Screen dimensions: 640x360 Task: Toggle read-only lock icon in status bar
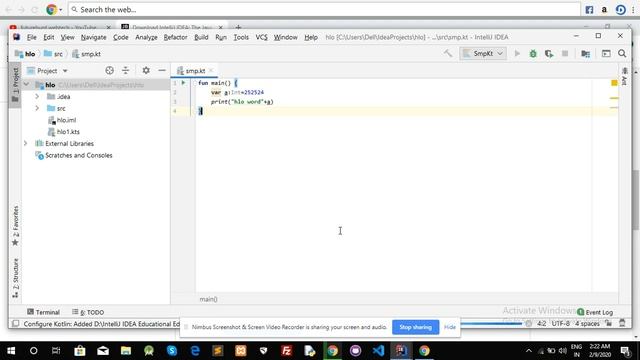coord(609,323)
